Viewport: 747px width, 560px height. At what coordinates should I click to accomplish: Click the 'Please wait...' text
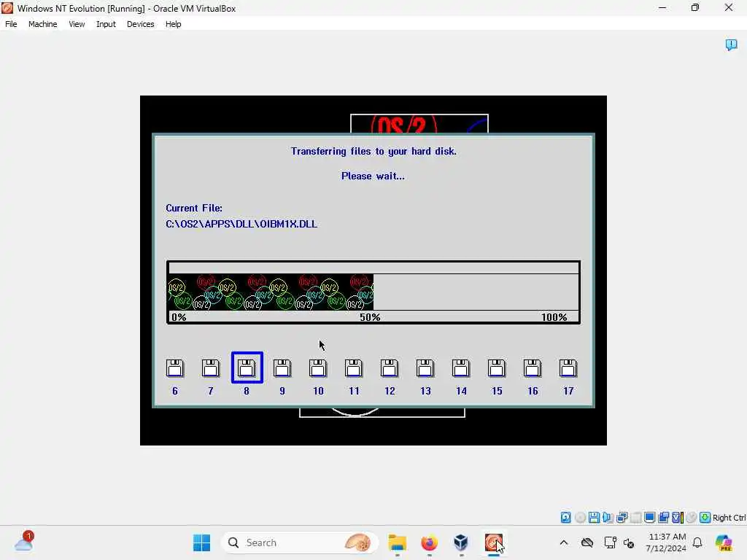[373, 176]
